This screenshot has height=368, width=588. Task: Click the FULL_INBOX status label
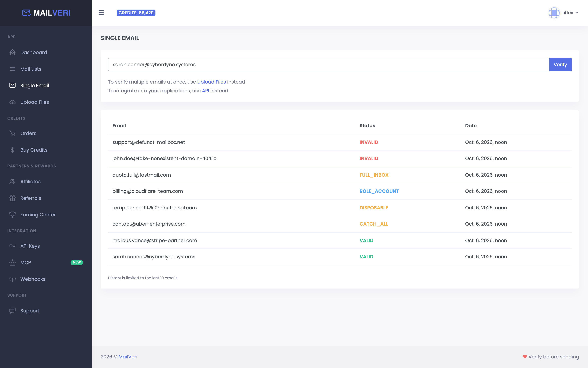tap(374, 175)
